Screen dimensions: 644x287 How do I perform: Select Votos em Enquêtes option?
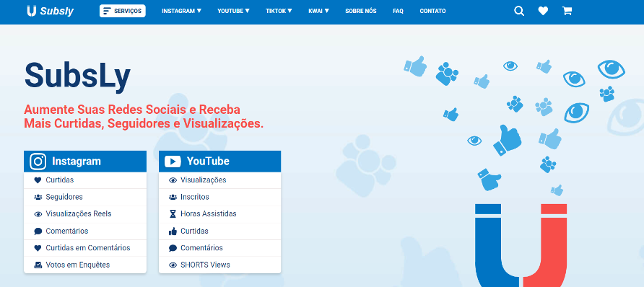(x=85, y=265)
